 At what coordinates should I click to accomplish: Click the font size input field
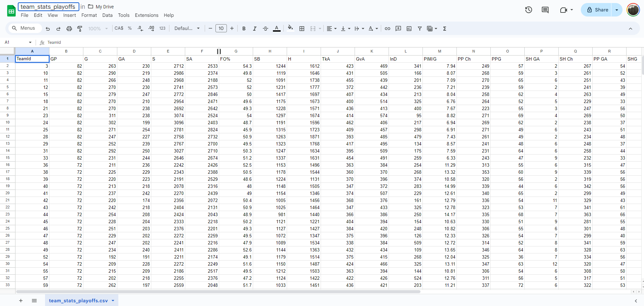click(x=221, y=29)
